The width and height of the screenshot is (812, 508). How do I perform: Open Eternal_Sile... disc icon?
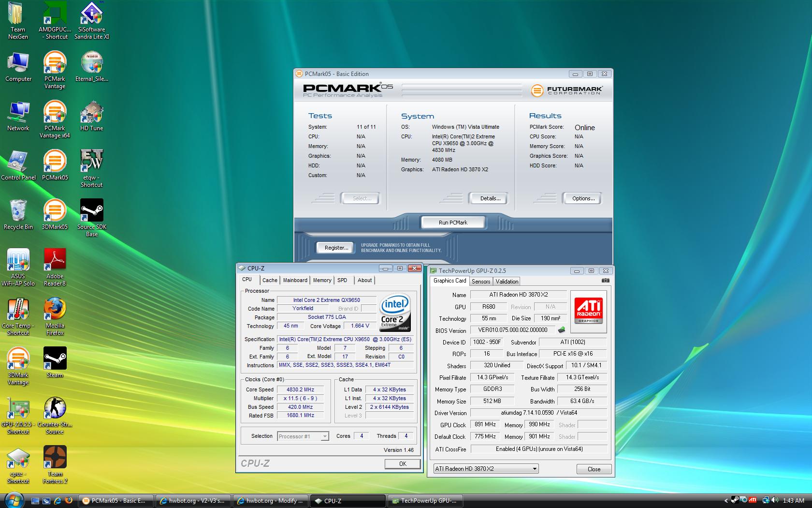91,67
